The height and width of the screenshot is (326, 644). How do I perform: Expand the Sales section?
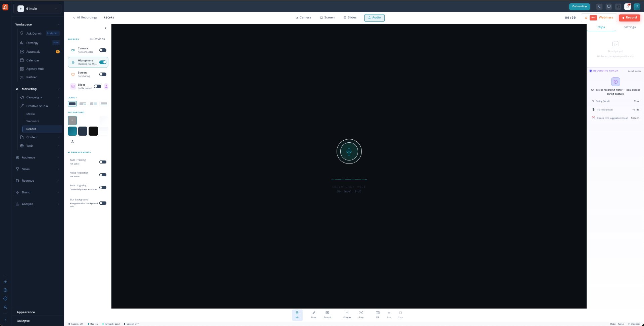point(37,169)
